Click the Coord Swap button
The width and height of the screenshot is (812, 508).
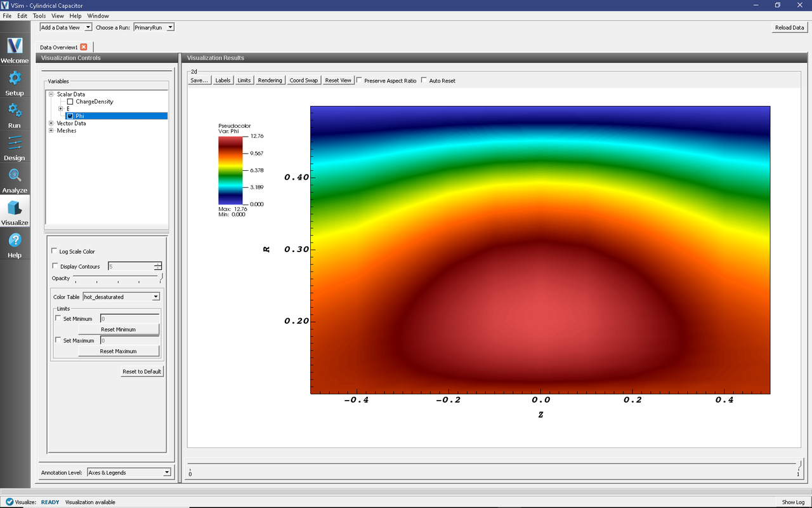pos(304,81)
